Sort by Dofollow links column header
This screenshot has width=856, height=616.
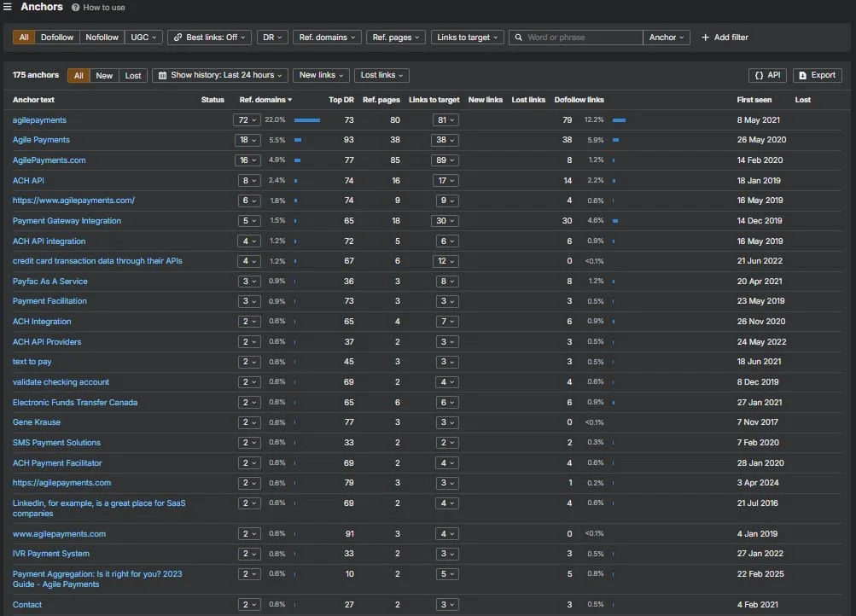(579, 100)
